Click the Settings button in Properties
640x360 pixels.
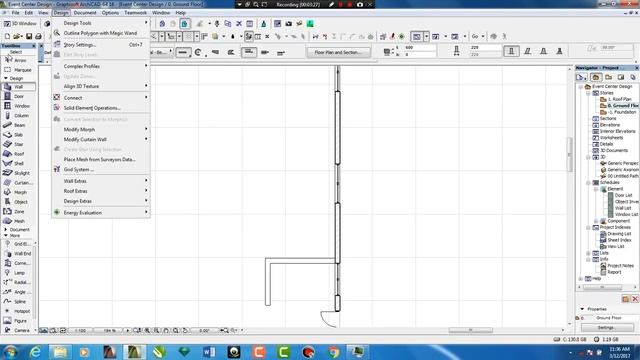[607, 327]
